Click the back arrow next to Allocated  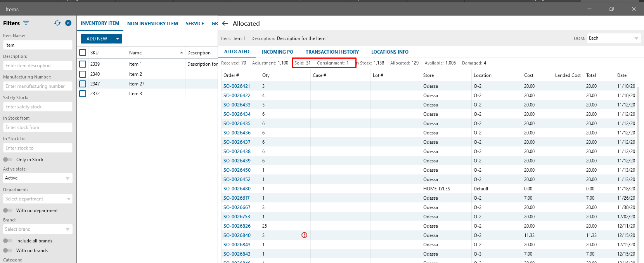click(x=225, y=23)
